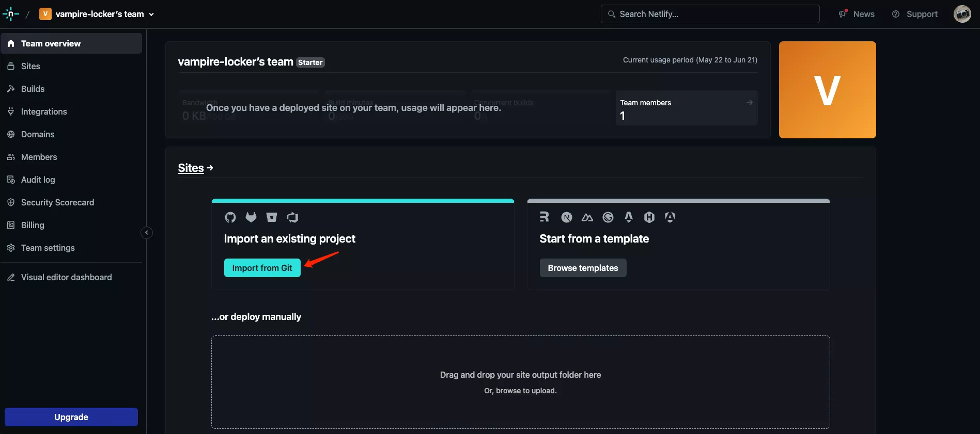This screenshot has height=434, width=980.
Task: Expand the vampire-locker's team switcher dropdown
Action: 151,14
